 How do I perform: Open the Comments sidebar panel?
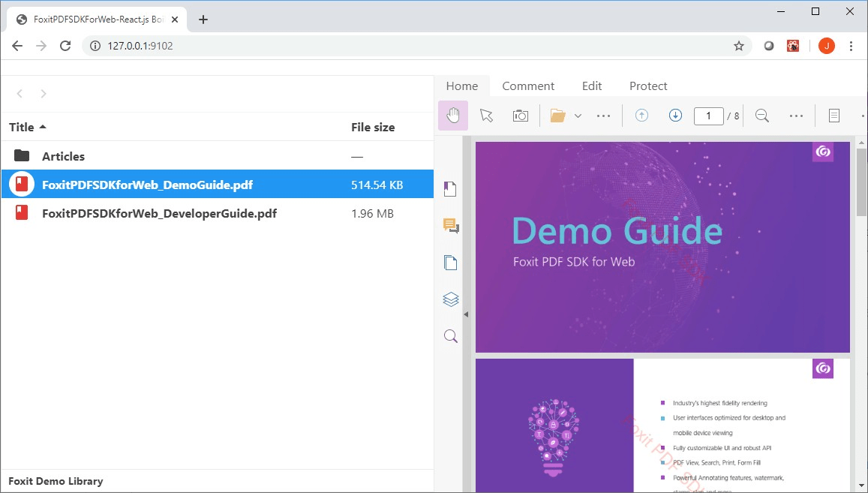click(x=451, y=225)
